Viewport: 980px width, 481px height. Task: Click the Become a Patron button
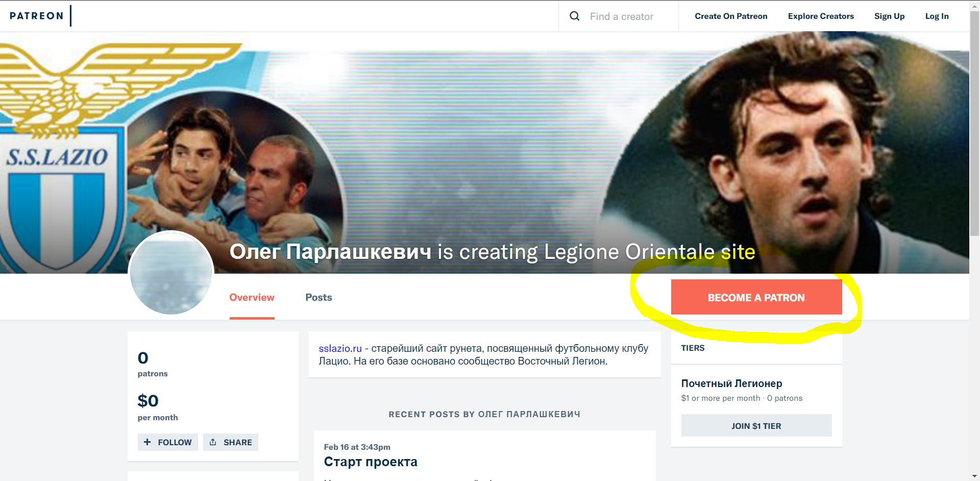pyautogui.click(x=756, y=297)
